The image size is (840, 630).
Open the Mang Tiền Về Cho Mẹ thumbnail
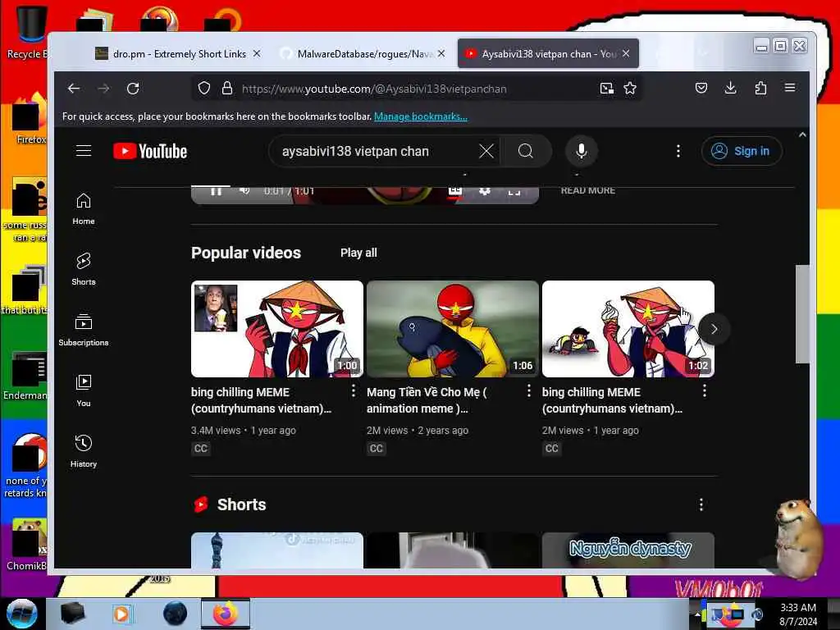pos(453,329)
